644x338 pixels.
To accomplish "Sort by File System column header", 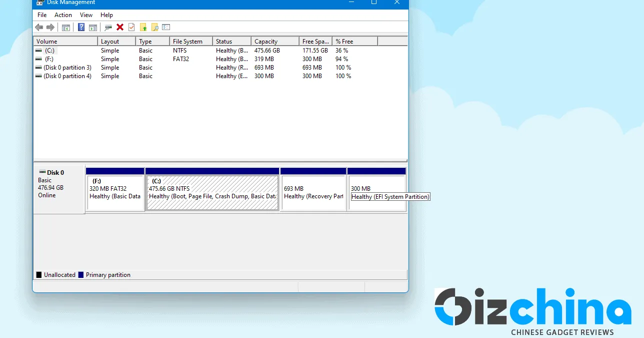I will tap(190, 42).
